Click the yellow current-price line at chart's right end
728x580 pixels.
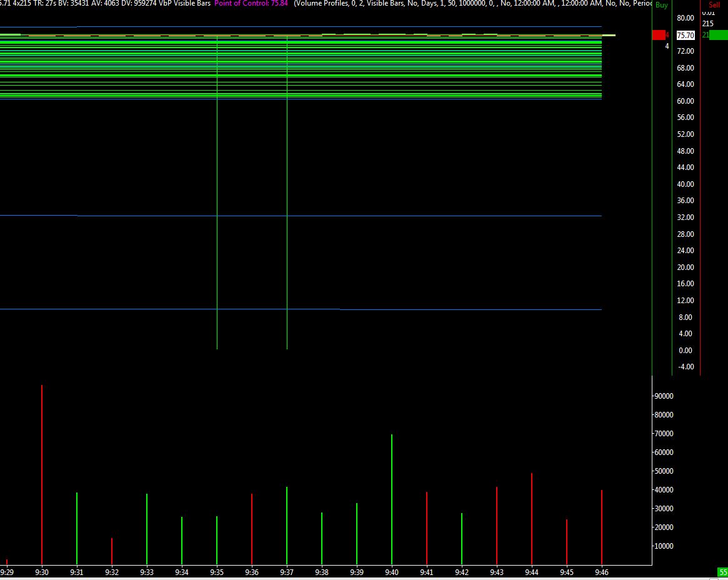(x=609, y=35)
